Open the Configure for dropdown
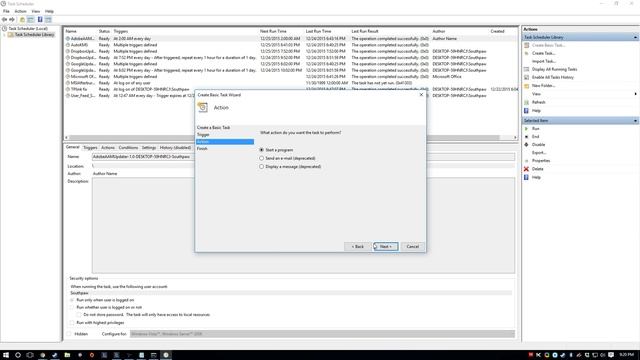 322,334
